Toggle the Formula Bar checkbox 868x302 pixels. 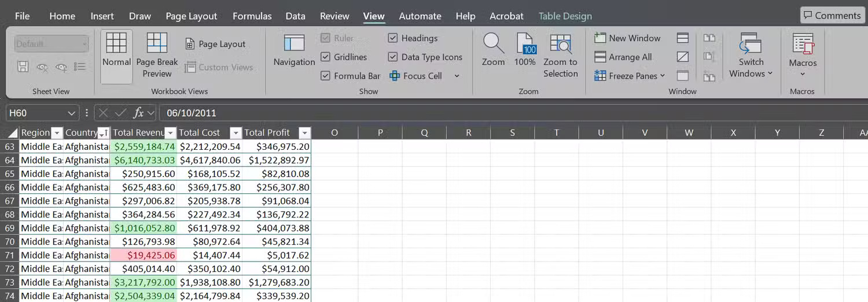pyautogui.click(x=325, y=76)
